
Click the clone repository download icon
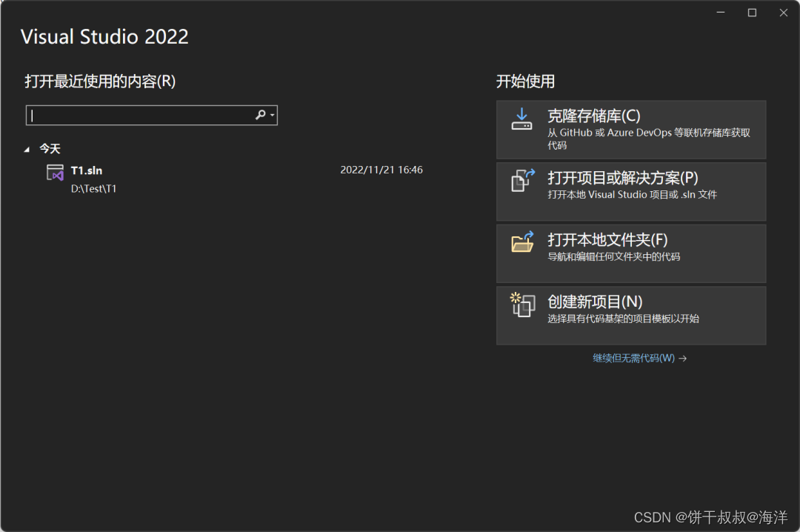coord(521,119)
